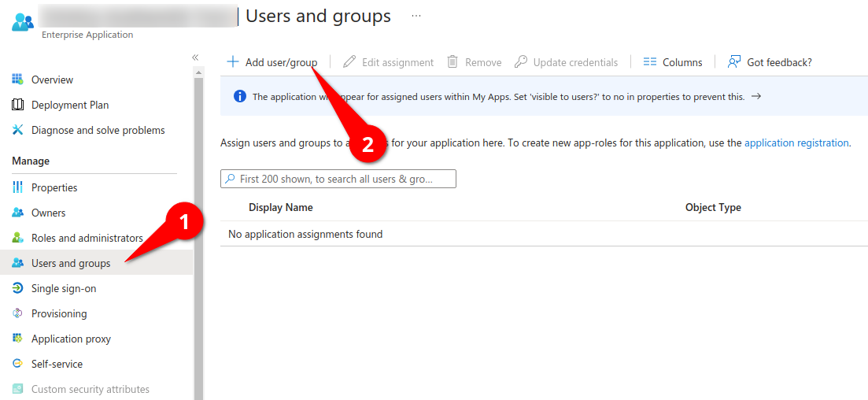Screen dimensions: 868x400
Task: Click Got feedback? button
Action: point(770,62)
